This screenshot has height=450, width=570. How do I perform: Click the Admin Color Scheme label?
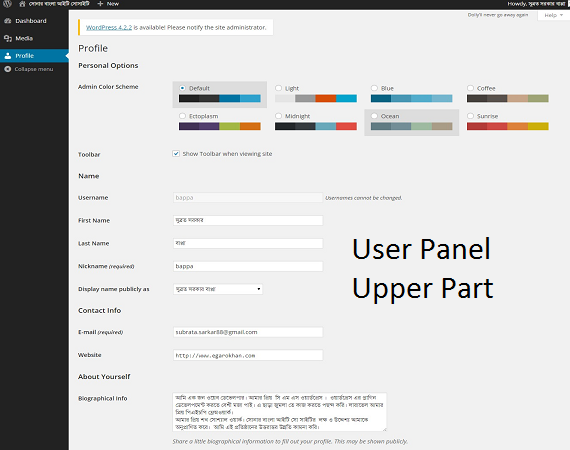tap(108, 87)
